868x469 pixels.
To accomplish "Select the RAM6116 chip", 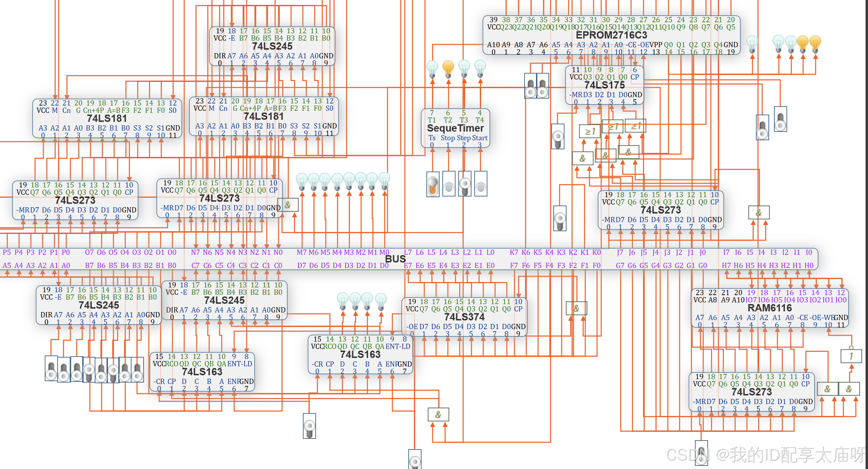I will pyautogui.click(x=769, y=308).
